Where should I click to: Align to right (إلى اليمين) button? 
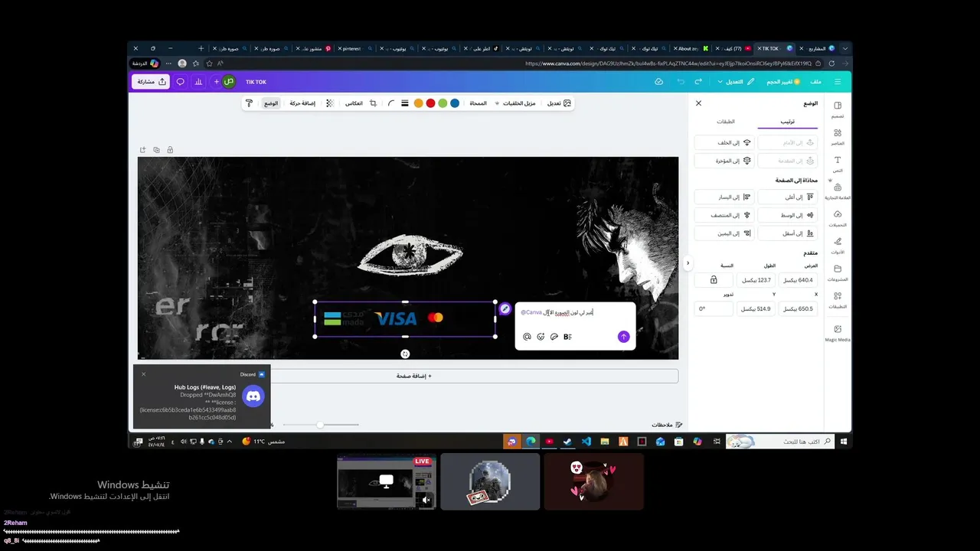click(x=724, y=233)
